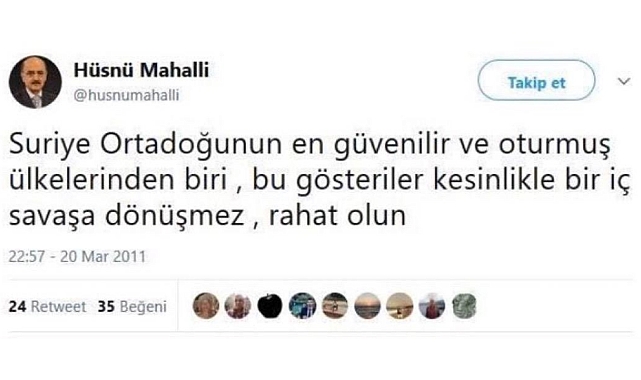This screenshot has height=380, width=641.
Task: Click the tweet text starting with Suriye
Action: 319,180
